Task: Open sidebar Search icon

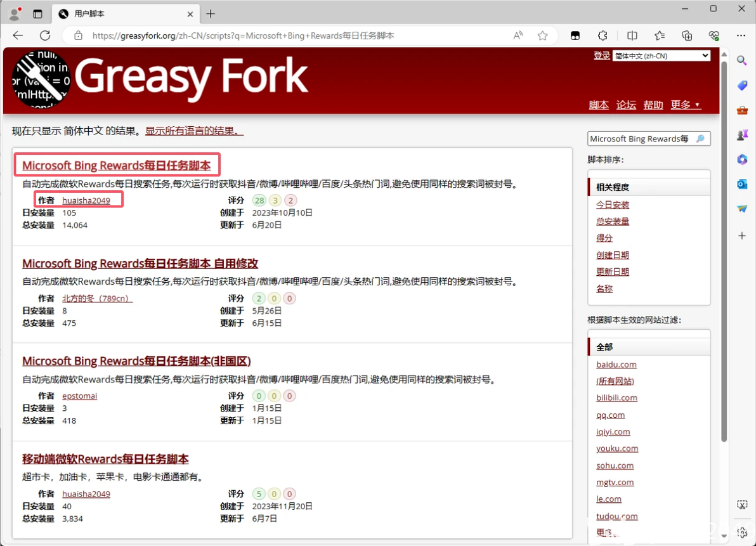Action: pyautogui.click(x=742, y=60)
